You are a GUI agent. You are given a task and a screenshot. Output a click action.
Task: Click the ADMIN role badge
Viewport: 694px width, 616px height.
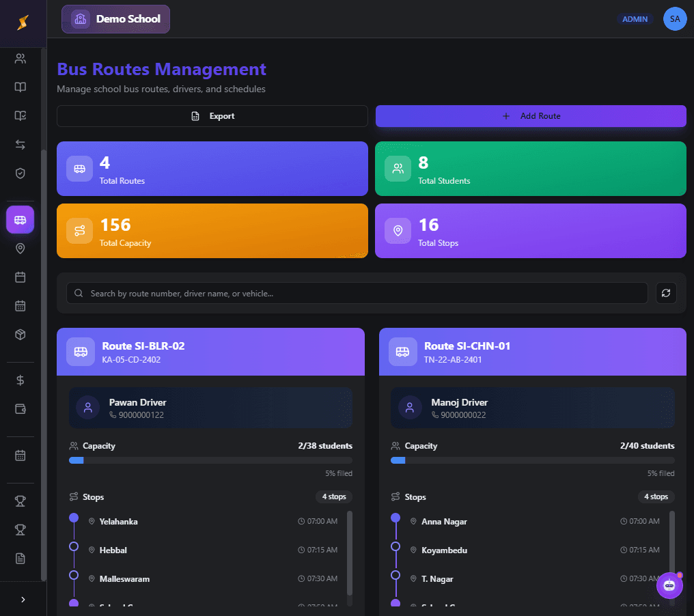tap(635, 19)
